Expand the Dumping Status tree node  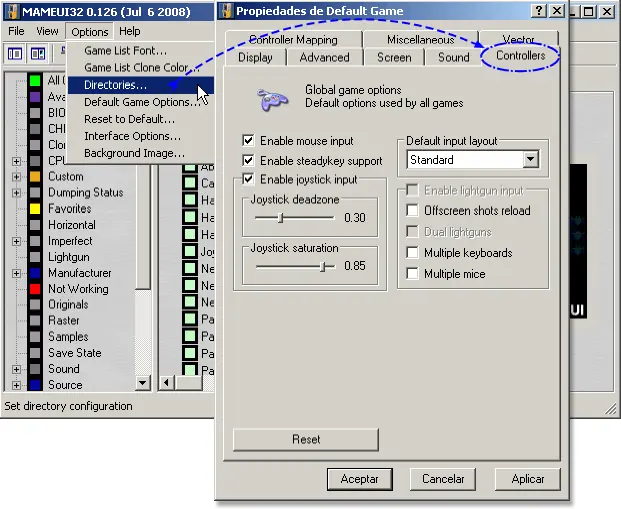tap(16, 193)
